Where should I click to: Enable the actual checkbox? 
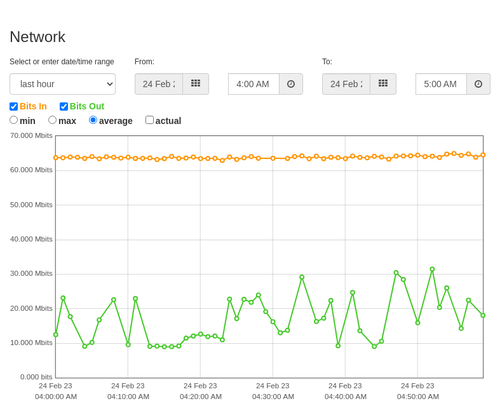pos(150,120)
